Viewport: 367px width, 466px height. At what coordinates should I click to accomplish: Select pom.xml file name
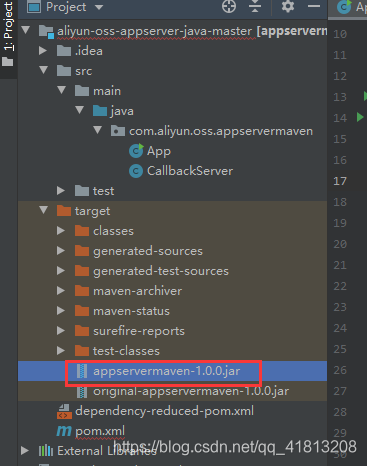(100, 431)
